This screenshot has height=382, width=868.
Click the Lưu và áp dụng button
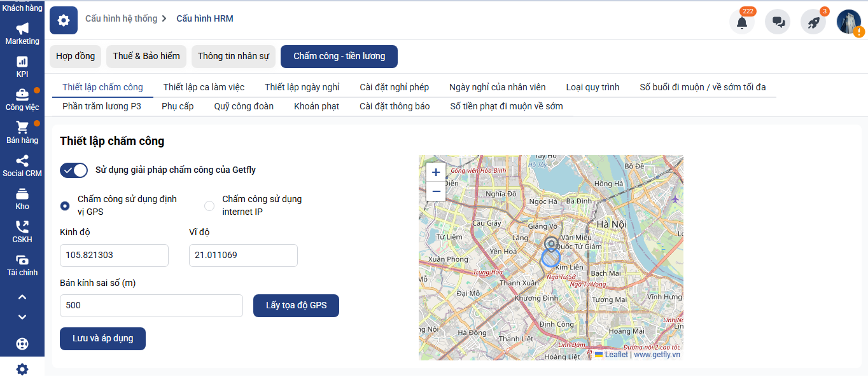tap(102, 339)
